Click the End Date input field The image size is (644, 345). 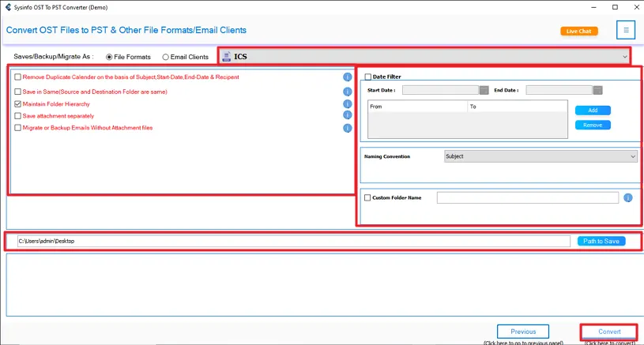pyautogui.click(x=559, y=90)
